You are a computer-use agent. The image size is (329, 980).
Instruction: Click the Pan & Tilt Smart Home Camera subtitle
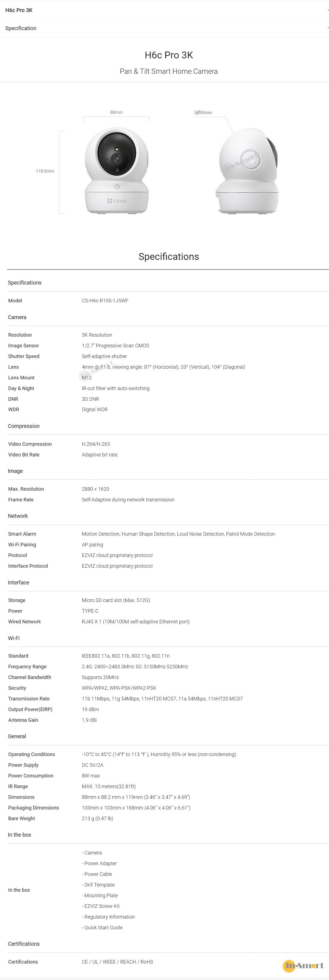click(169, 71)
